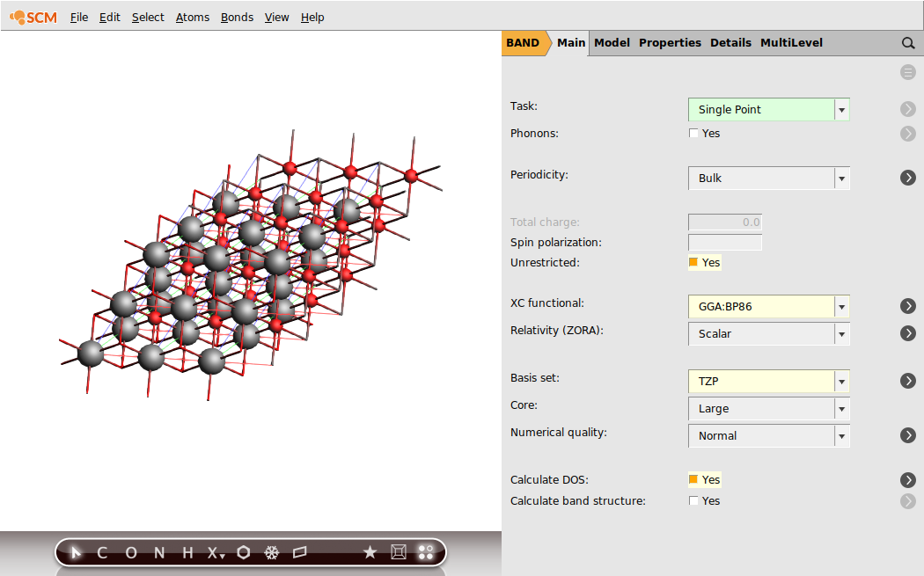Switch to the Properties tab
924x576 pixels.
[670, 43]
